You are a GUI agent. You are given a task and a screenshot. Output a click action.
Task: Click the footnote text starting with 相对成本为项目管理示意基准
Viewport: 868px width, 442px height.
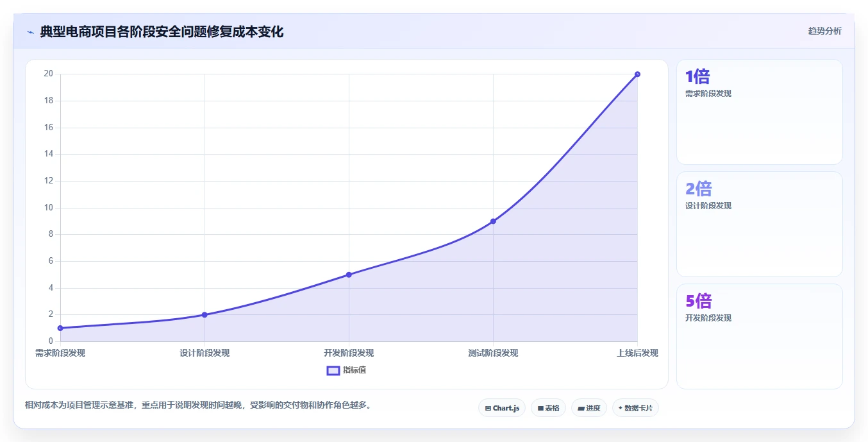(198, 405)
